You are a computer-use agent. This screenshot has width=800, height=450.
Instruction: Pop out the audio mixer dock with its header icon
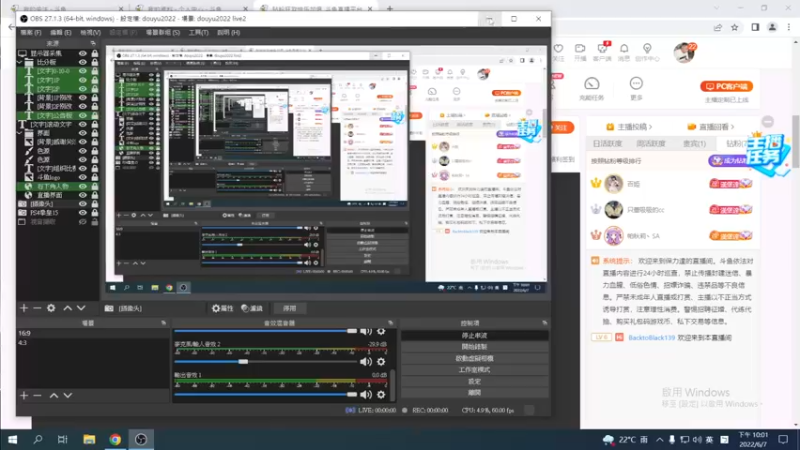click(x=390, y=323)
